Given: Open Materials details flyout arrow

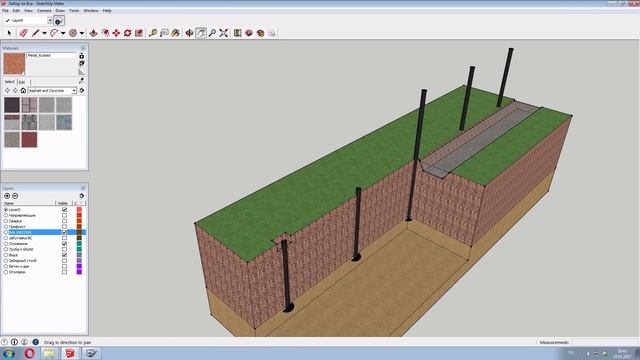Looking at the screenshot, I should pyautogui.click(x=82, y=91).
